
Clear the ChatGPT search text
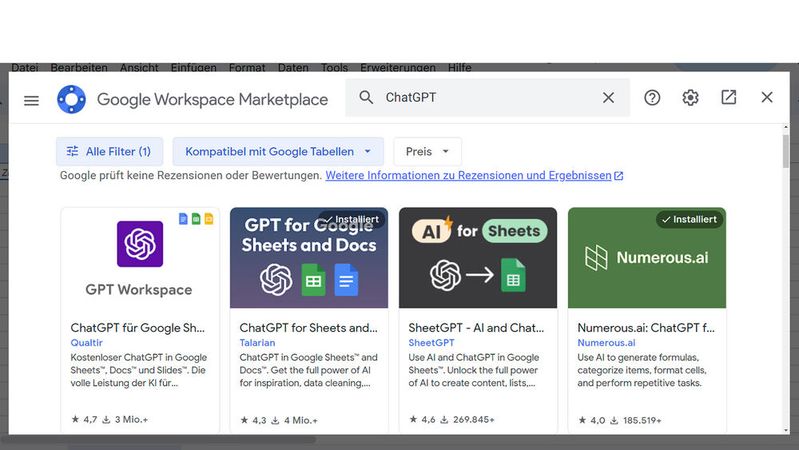click(608, 98)
